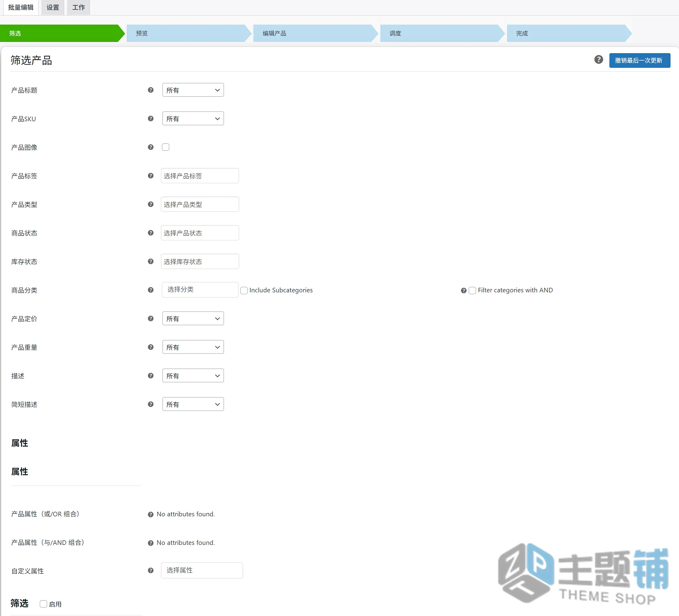Go to the 编辑产品 step

coord(316,33)
